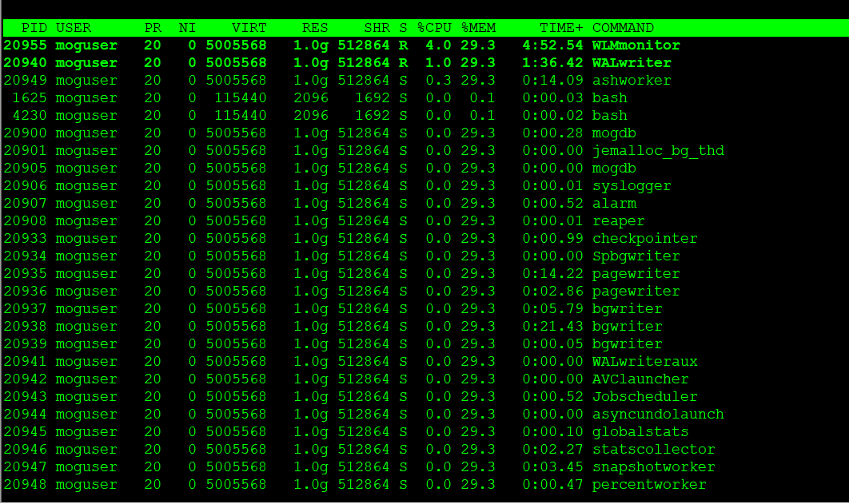Select time 0:02.27 in statscollector row

click(553, 450)
